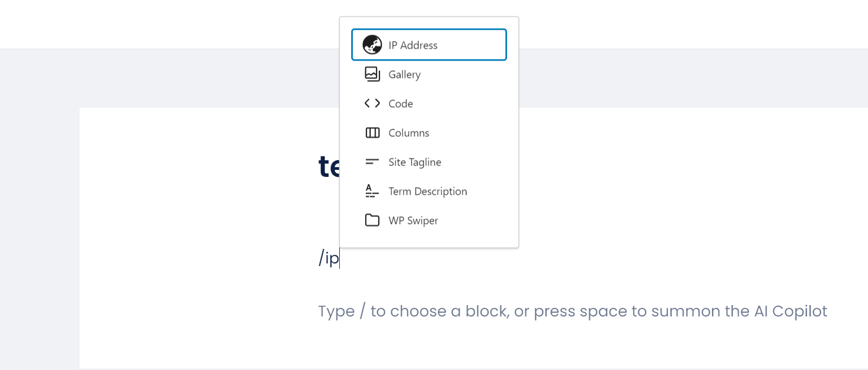
Task: Click the grey background beside the post canvas
Action: (x=40, y=216)
